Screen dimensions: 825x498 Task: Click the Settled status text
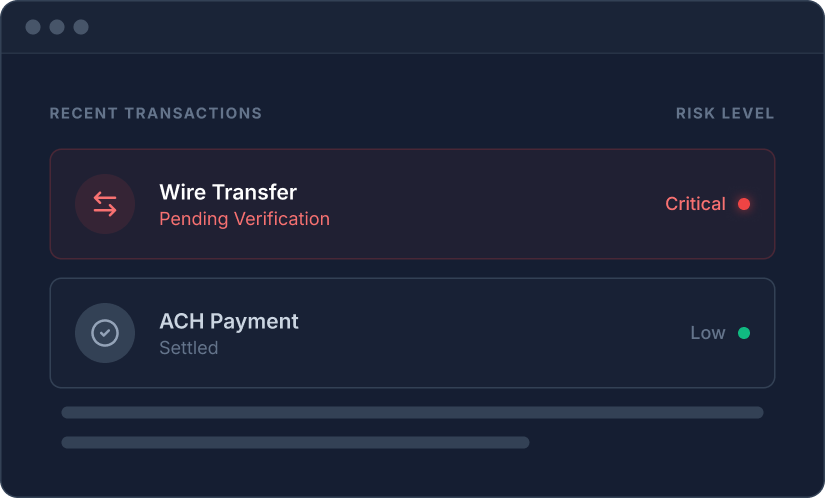(189, 348)
